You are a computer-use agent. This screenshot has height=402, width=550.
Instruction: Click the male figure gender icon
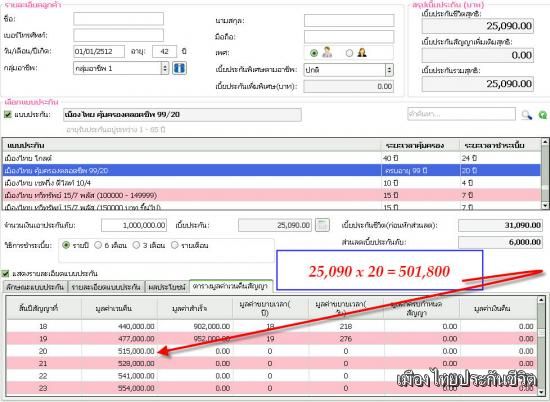coord(327,53)
